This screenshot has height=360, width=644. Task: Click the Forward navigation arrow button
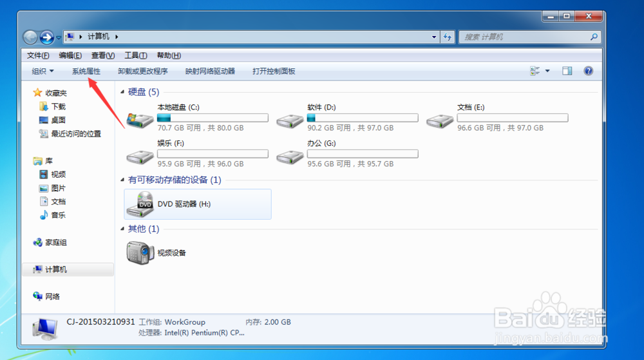tap(47, 37)
